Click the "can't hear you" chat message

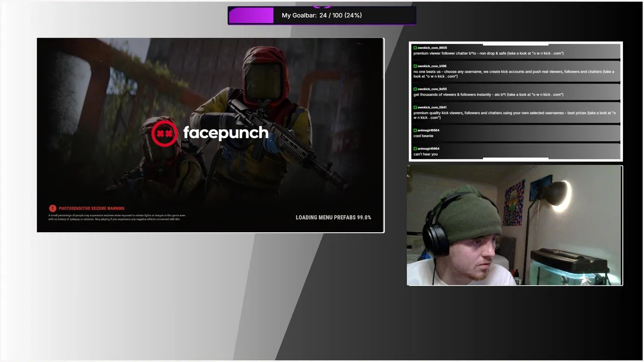click(x=426, y=154)
